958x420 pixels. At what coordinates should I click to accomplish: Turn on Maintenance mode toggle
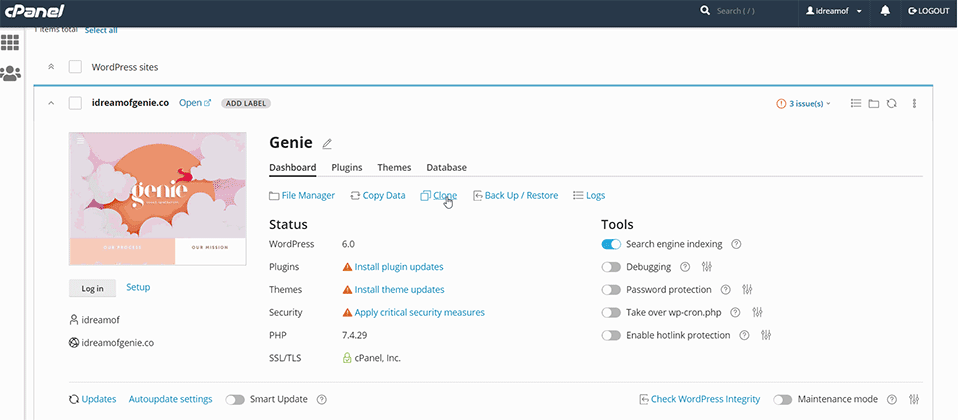783,399
